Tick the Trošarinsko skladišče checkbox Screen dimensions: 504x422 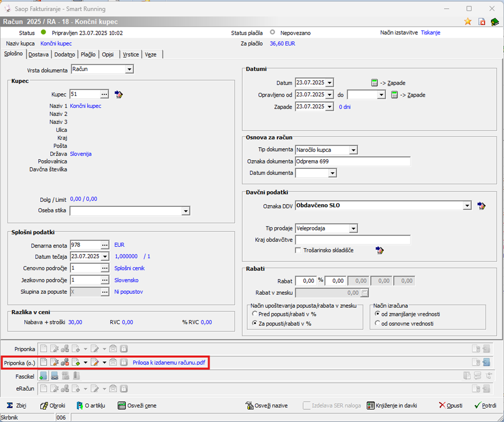click(x=298, y=250)
